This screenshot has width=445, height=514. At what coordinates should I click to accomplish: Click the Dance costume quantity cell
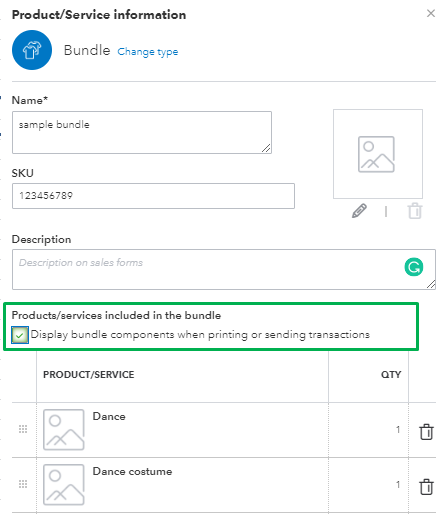coord(368,485)
